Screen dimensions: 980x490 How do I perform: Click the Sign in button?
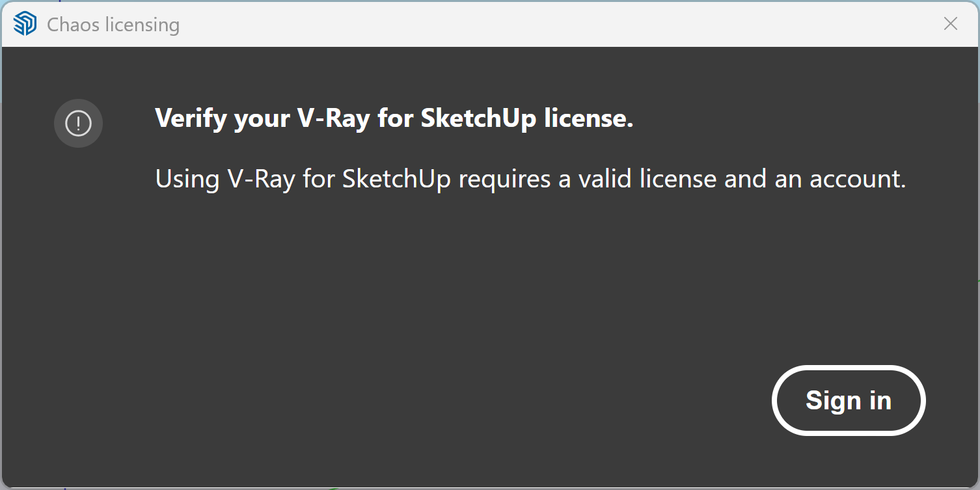click(849, 400)
